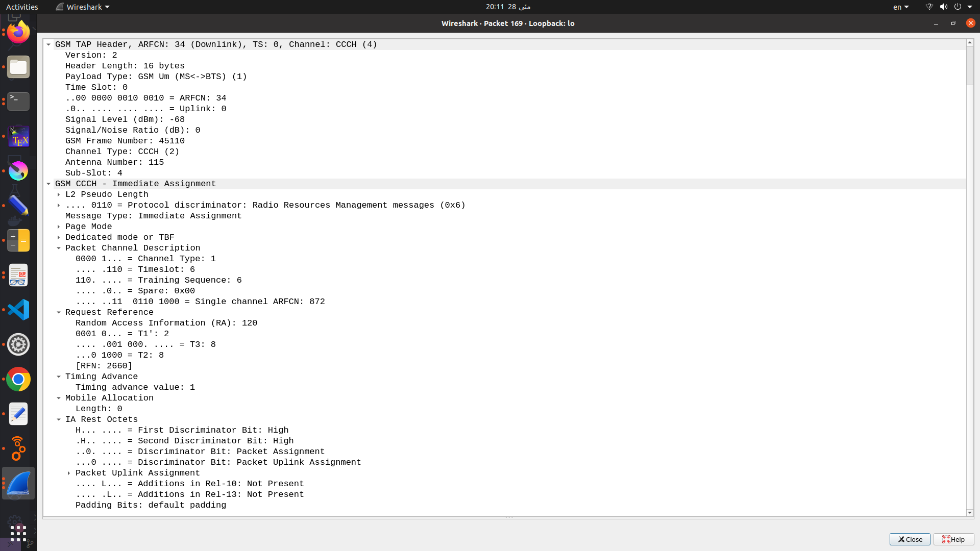Expand Packet Uplink Assignment node
The width and height of the screenshot is (980, 551).
coord(69,473)
